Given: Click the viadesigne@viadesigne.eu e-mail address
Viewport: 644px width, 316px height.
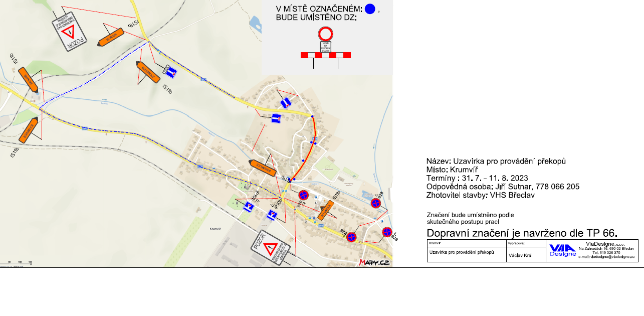Looking at the screenshot, I should click(606, 257).
